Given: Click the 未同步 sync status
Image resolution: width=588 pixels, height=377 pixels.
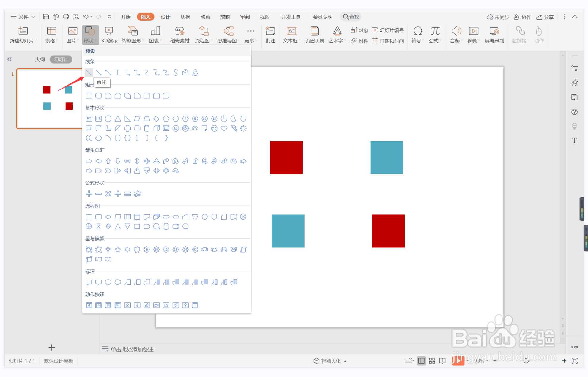Looking at the screenshot, I should 498,17.
